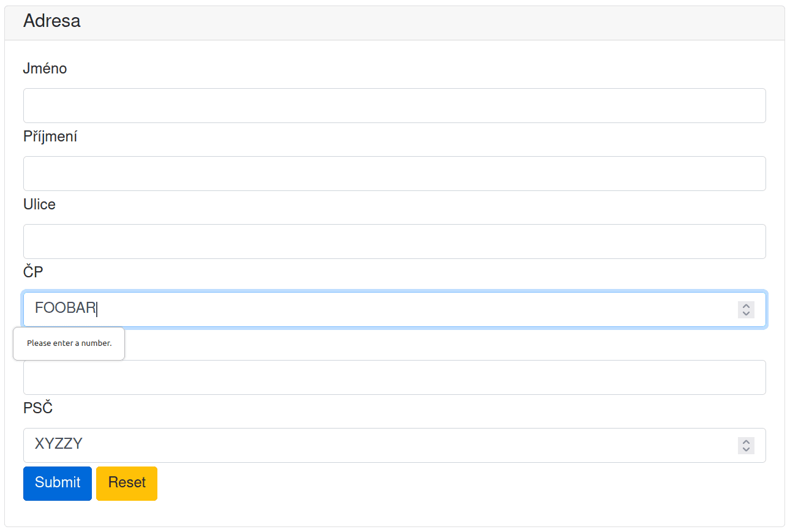Click the ČP label above FOOBAR

coord(33,272)
